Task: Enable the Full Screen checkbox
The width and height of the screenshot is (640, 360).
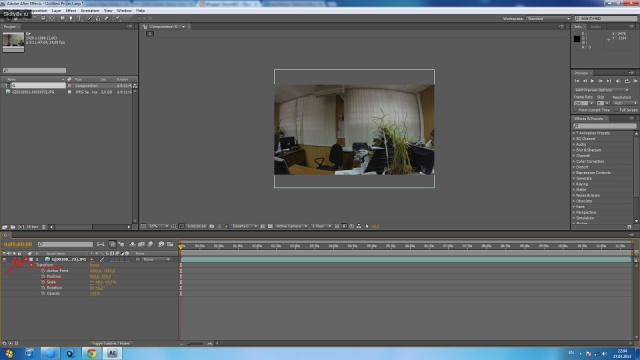Action: [x=616, y=110]
